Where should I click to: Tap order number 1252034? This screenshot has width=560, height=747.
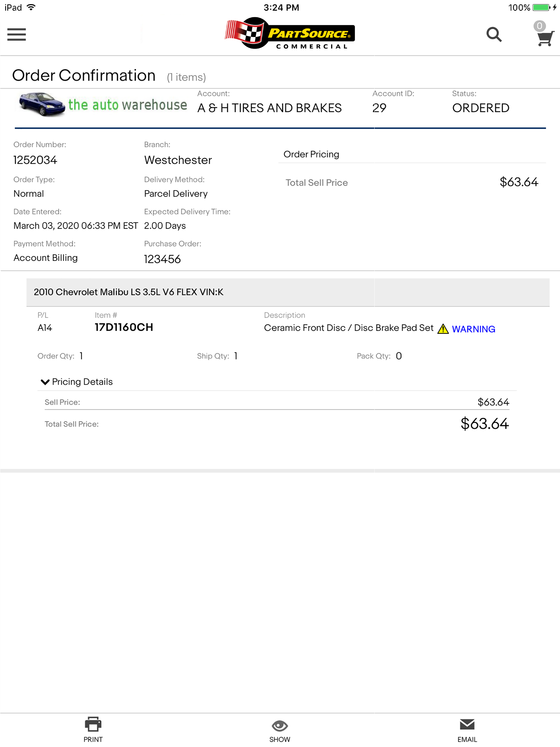[x=35, y=160]
